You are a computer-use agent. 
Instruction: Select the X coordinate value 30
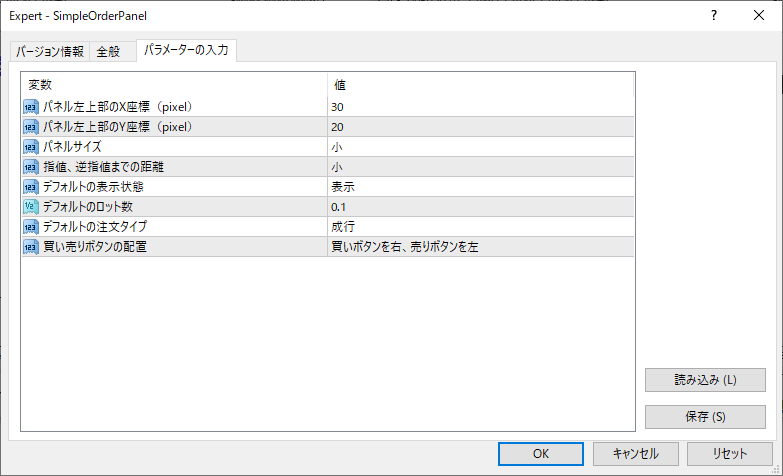480,107
